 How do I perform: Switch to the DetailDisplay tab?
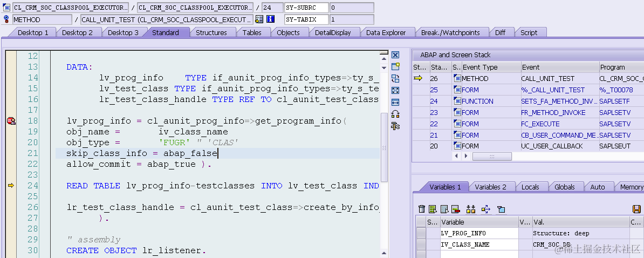333,32
